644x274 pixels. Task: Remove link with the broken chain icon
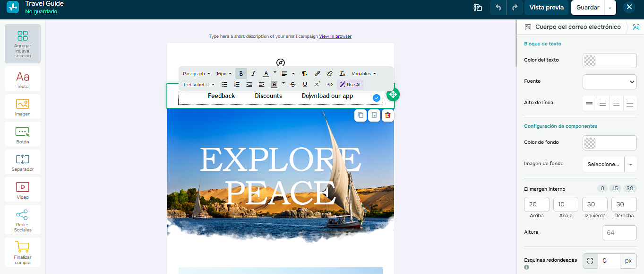point(330,73)
